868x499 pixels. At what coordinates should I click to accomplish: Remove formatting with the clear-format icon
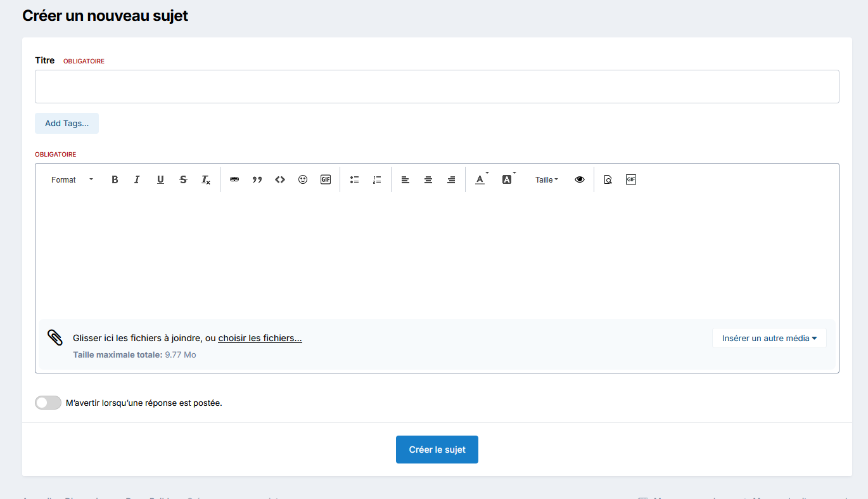(x=206, y=180)
